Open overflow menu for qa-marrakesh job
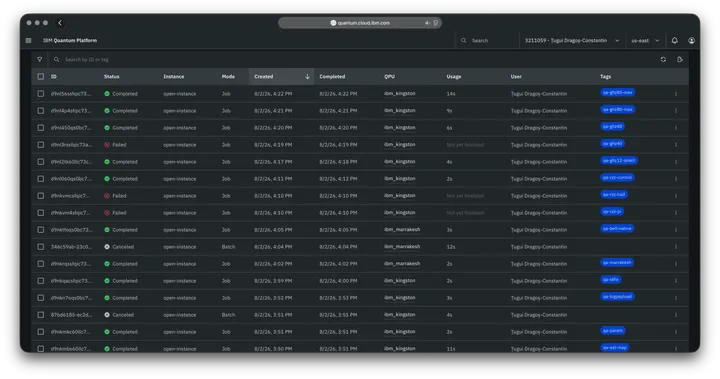720x379 pixels. [676, 264]
